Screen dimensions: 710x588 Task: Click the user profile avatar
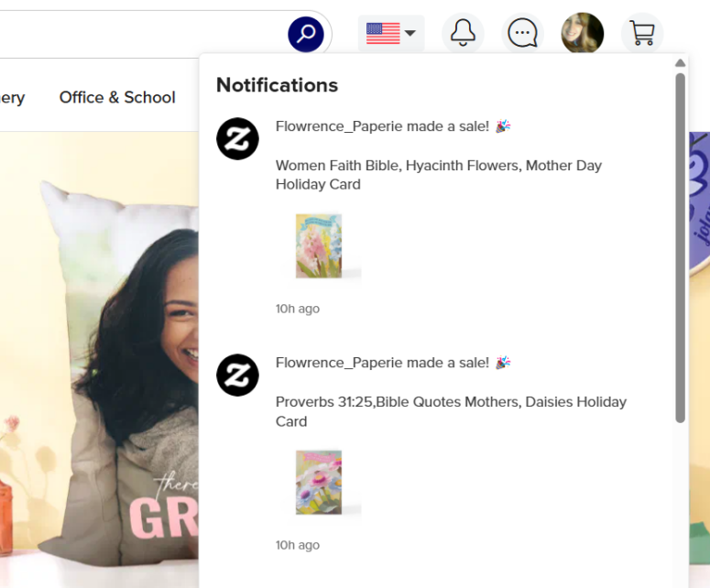point(582,34)
